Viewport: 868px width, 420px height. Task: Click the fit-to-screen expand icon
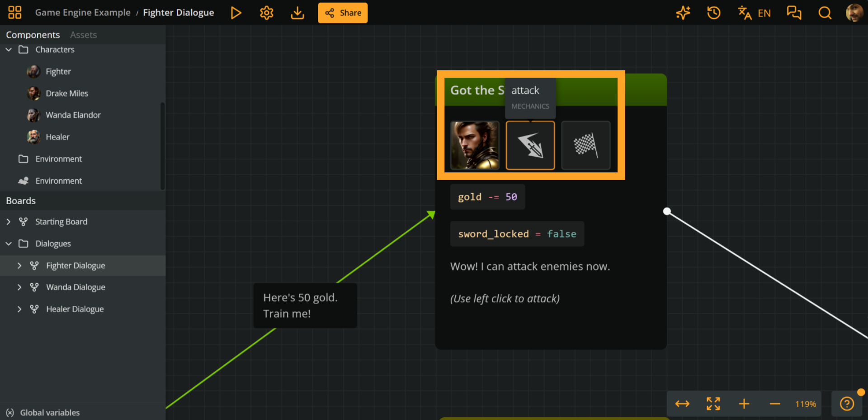pyautogui.click(x=713, y=404)
